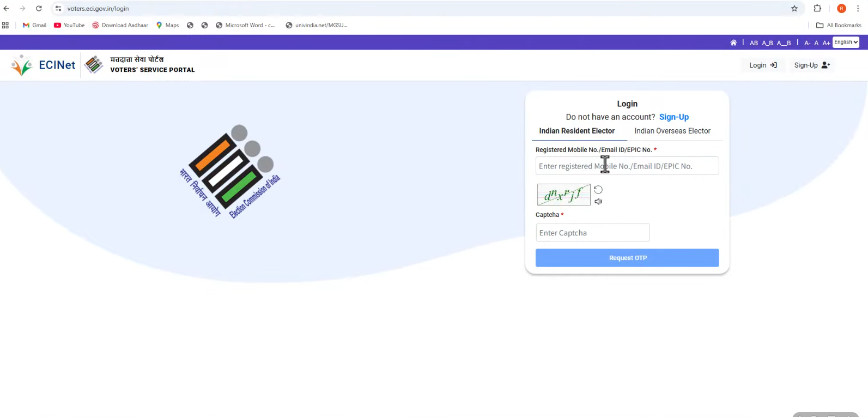Open Chrome's three-dot menu
Screen dimensions: 868x417
(x=858, y=9)
